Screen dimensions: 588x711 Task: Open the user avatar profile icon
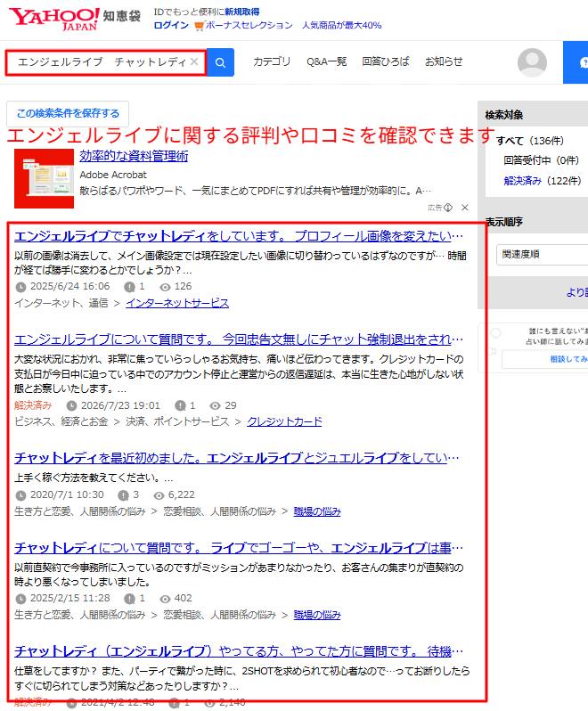tap(532, 62)
